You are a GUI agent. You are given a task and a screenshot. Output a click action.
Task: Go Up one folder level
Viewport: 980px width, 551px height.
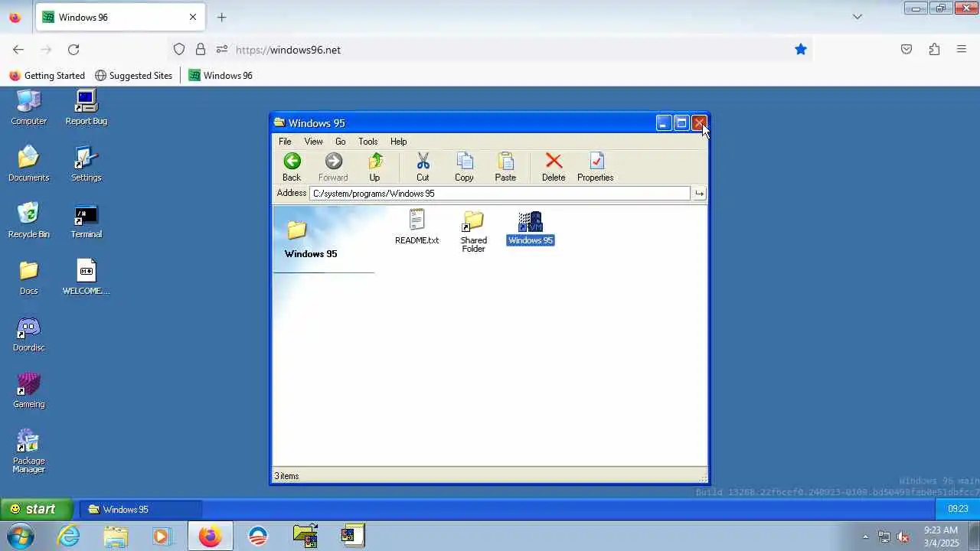click(x=374, y=167)
